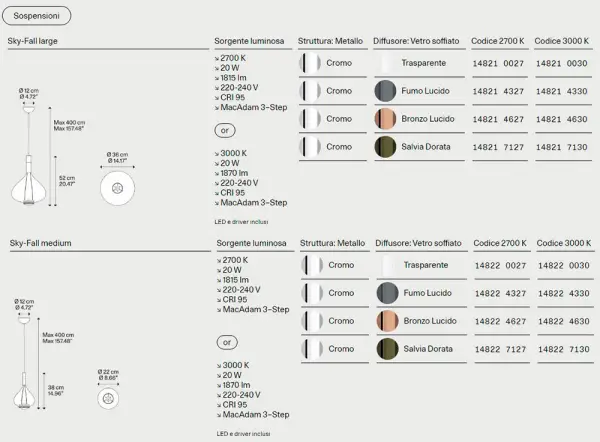Select Bronzo Lucido diffuser swatch for Sky-Fall medium
The width and height of the screenshot is (600, 442).
click(385, 321)
